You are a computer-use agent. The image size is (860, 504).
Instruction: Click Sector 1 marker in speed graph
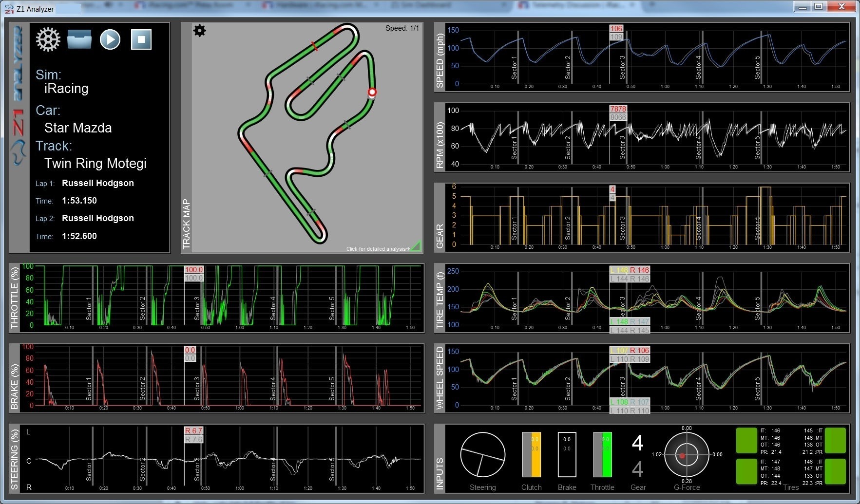515,68
